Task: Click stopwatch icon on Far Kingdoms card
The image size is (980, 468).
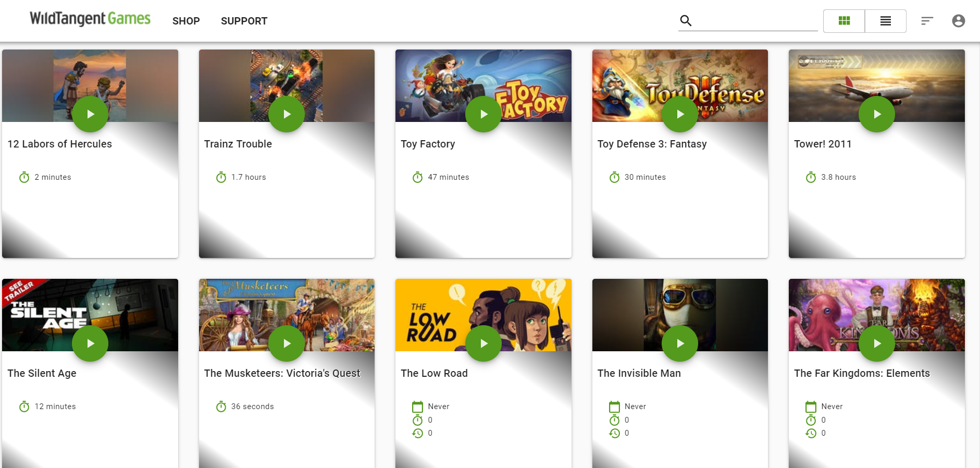Action: [x=811, y=420]
